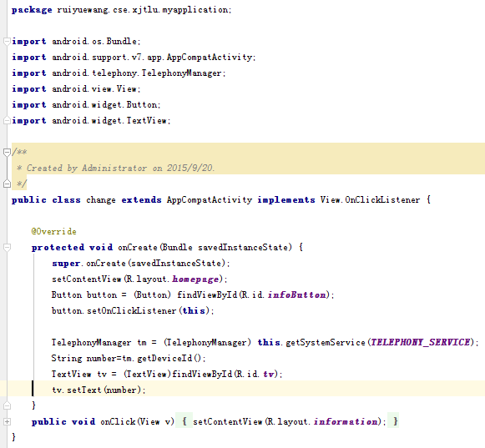Click the 'Created by Administrator on 2015/9/20' comment

point(120,168)
